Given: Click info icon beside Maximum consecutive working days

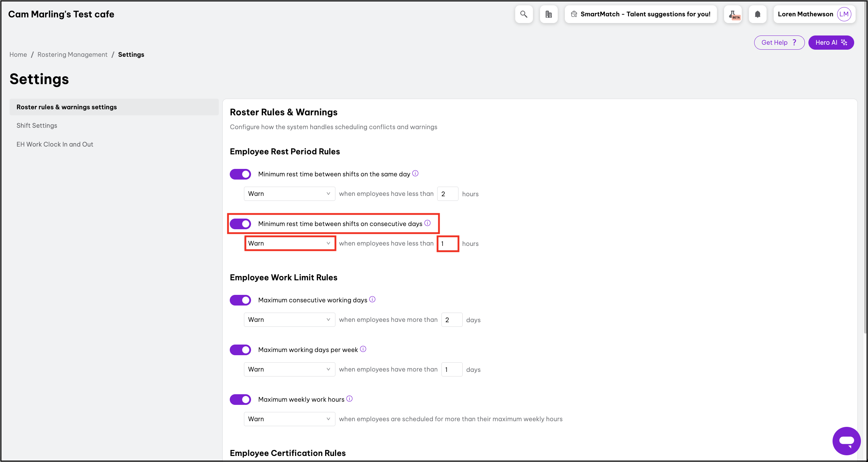Looking at the screenshot, I should pos(372,299).
